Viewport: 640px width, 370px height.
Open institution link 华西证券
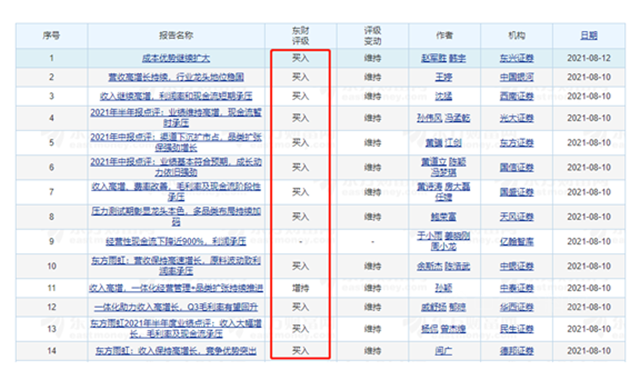517,307
